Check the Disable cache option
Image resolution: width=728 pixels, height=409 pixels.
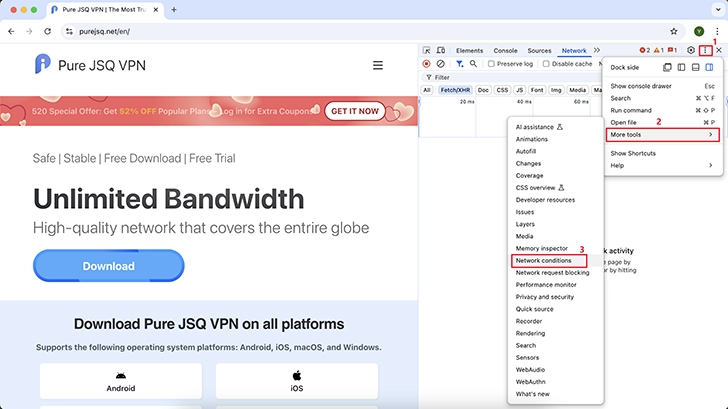tap(546, 64)
